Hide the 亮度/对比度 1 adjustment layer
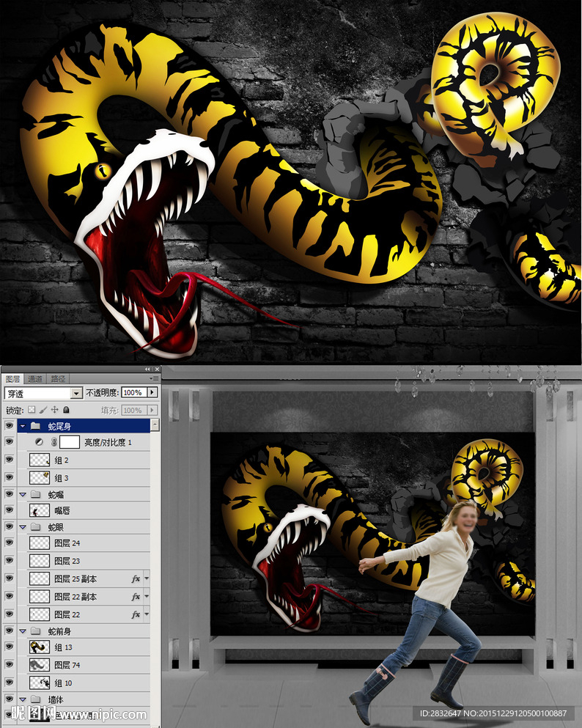The width and height of the screenshot is (582, 728). [x=9, y=442]
